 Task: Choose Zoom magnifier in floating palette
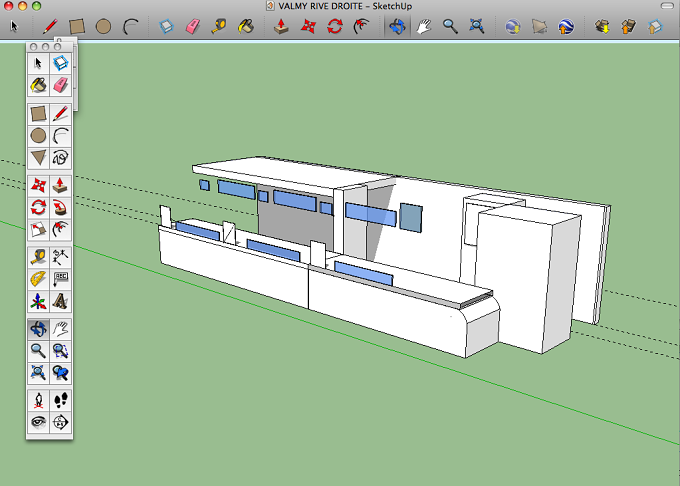38,351
